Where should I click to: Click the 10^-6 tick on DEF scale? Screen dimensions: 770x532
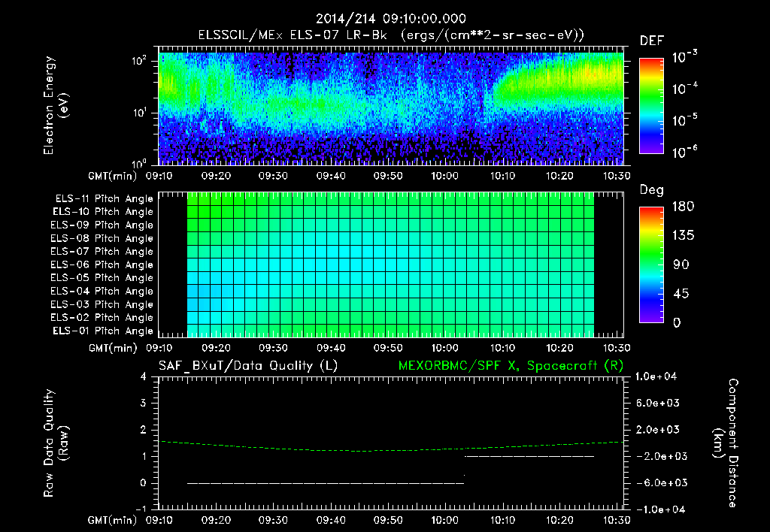685,152
